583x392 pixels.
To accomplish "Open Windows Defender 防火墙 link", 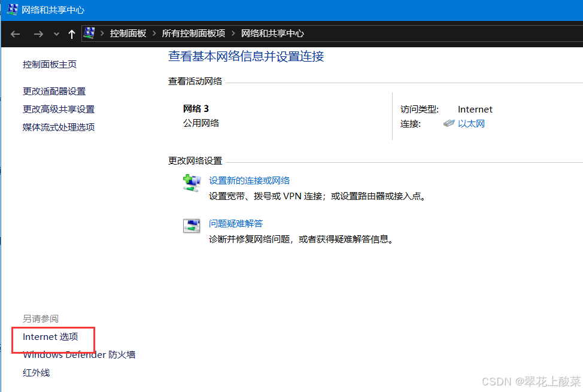I will (79, 355).
